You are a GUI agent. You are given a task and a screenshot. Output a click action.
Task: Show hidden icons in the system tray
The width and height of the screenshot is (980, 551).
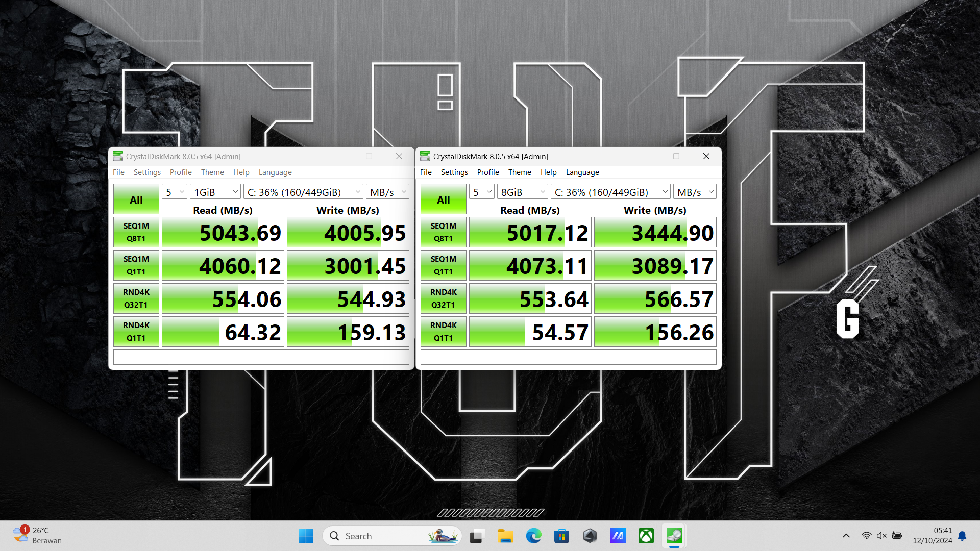[x=846, y=536]
